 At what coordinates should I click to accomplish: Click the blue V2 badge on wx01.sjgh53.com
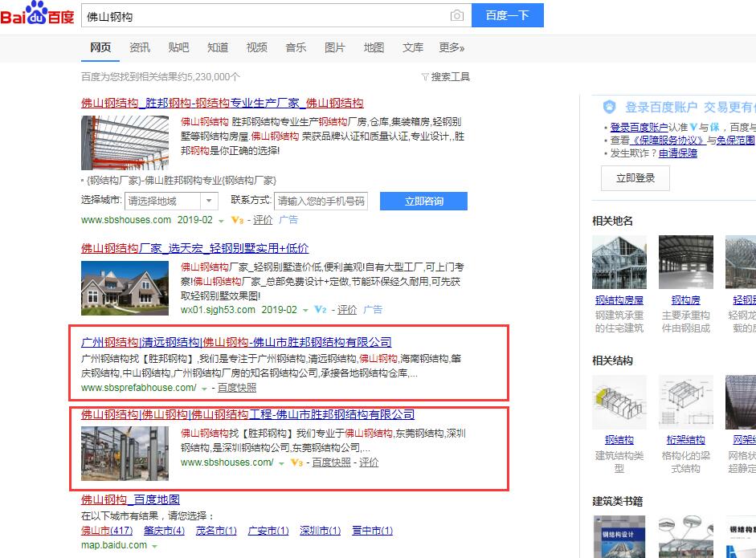click(321, 310)
